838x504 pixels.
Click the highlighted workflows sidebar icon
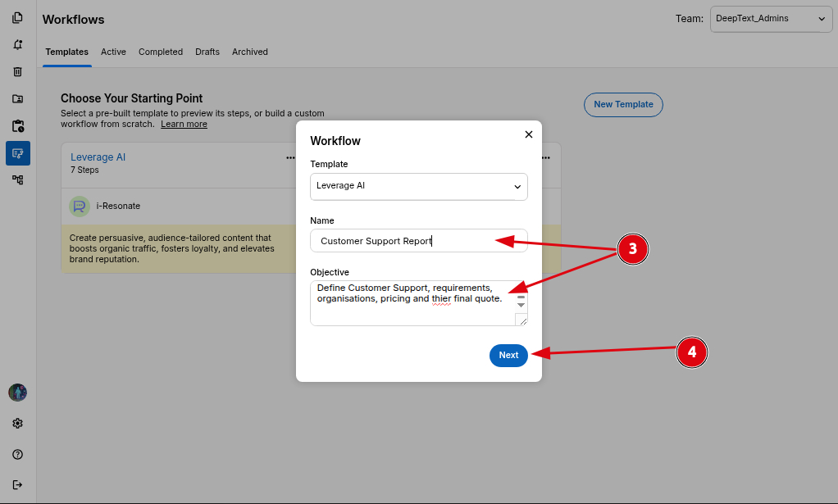[x=18, y=153]
